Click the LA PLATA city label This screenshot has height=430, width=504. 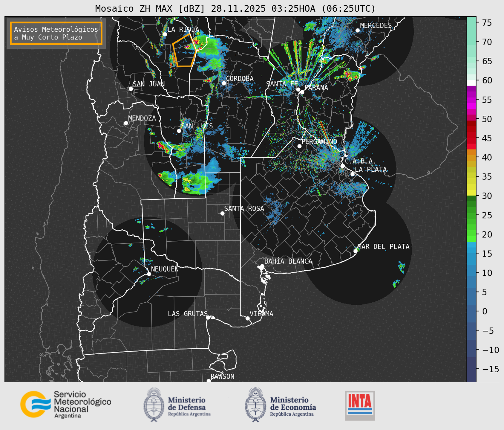click(x=371, y=170)
